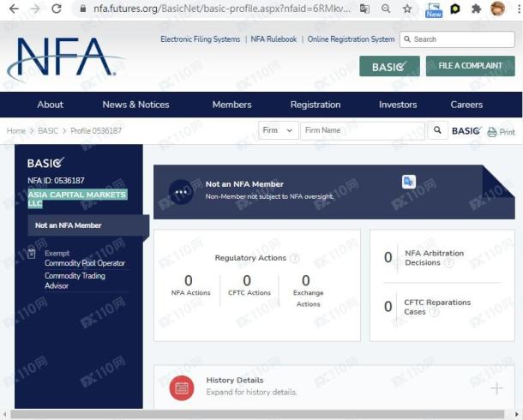Open help icon for NFA Arbitration Decisions
This screenshot has width=523, height=420.
[x=449, y=262]
